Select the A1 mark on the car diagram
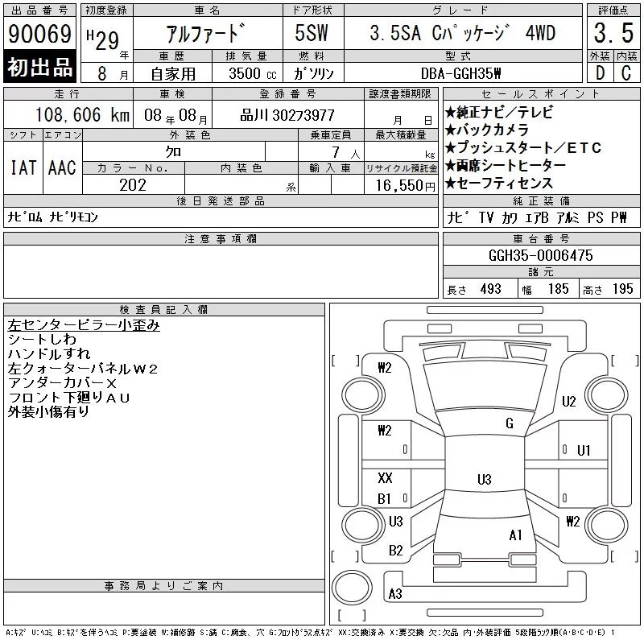This screenshot has width=644, height=644. [x=515, y=535]
